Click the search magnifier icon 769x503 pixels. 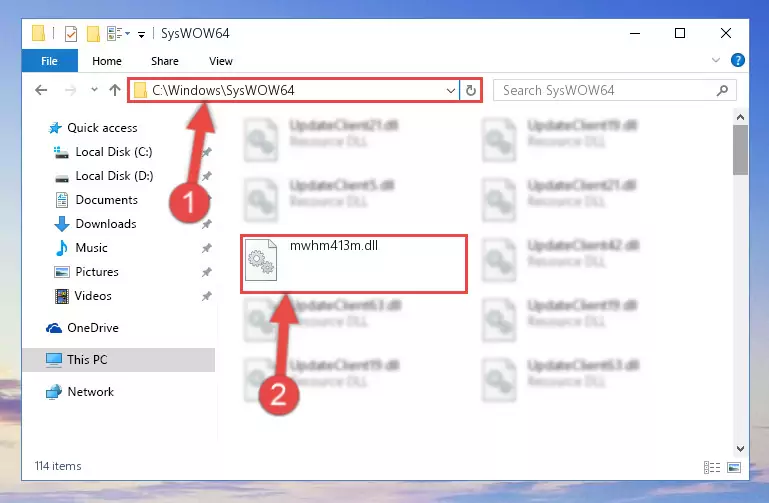tap(722, 90)
